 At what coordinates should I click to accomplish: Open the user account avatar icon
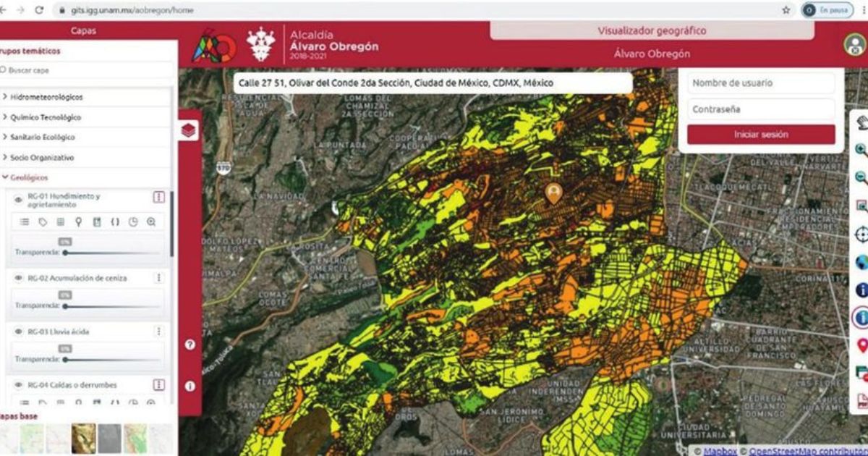coord(854,44)
